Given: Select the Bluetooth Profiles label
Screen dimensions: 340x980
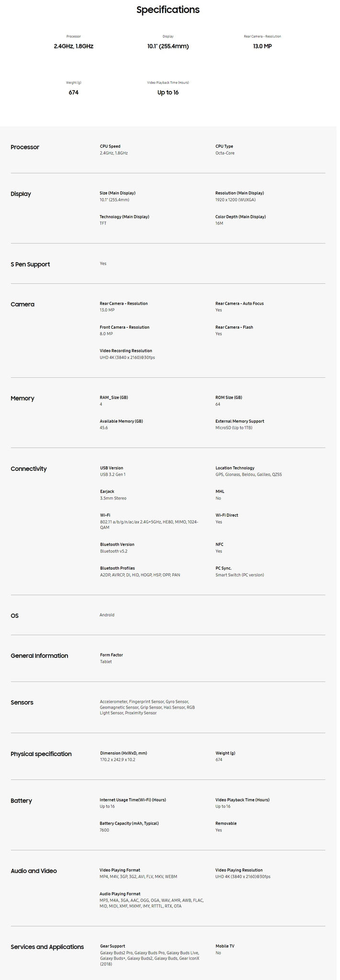Looking at the screenshot, I should [x=117, y=568].
